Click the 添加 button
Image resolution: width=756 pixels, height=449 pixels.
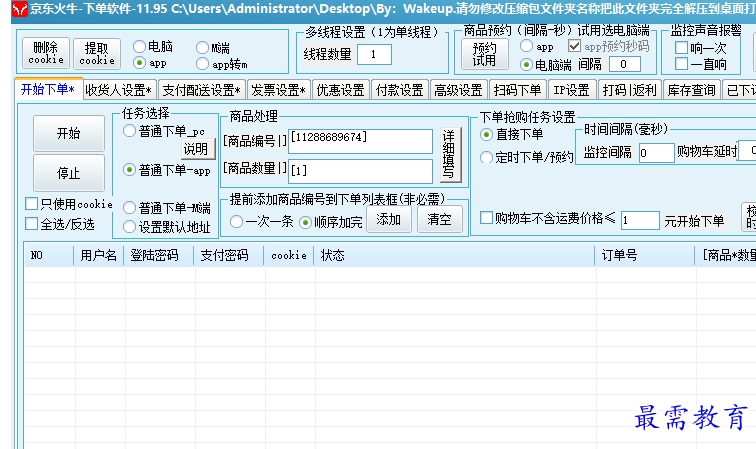point(389,219)
